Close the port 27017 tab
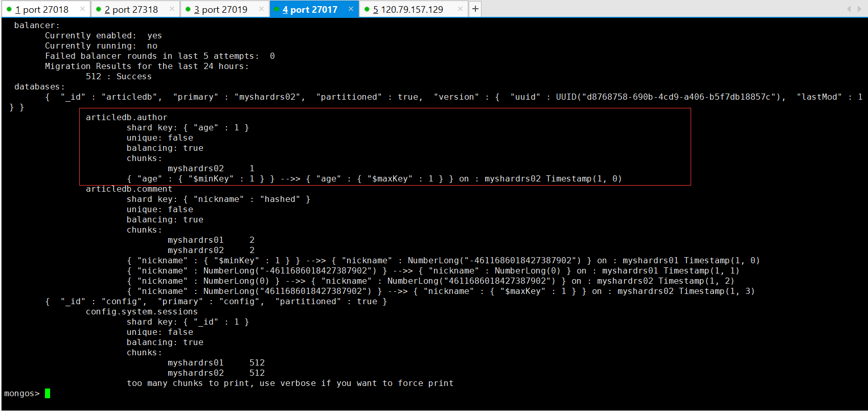Screen dimensions: 868x411 (x=351, y=9)
